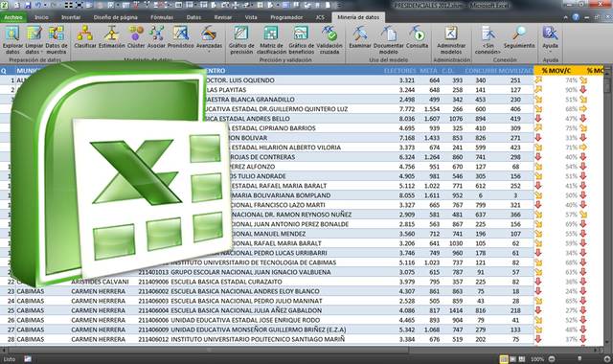Viewport: 613px width, 364px height.
Task: Switch to Normal view in status bar
Action: point(504,359)
